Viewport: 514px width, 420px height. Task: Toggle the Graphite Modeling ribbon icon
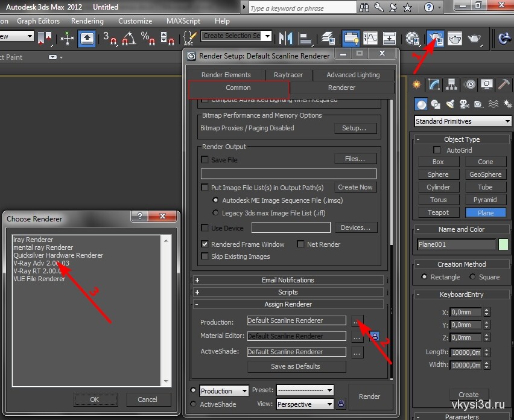pyautogui.click(x=351, y=39)
